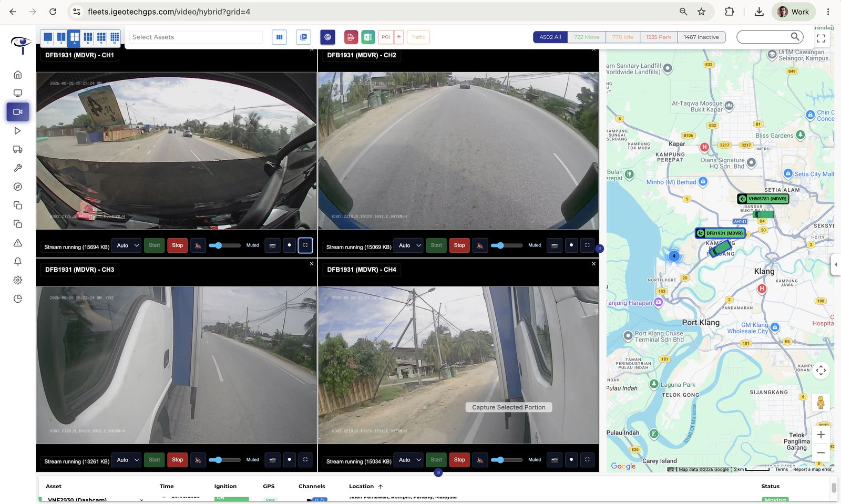
Task: Toggle the CH4 speaker mute icon
Action: tap(480, 460)
